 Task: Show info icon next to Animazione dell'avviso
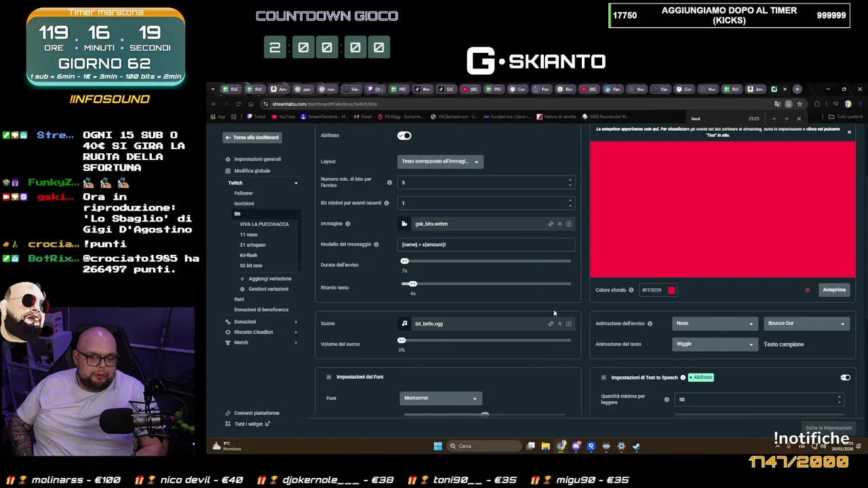click(650, 323)
